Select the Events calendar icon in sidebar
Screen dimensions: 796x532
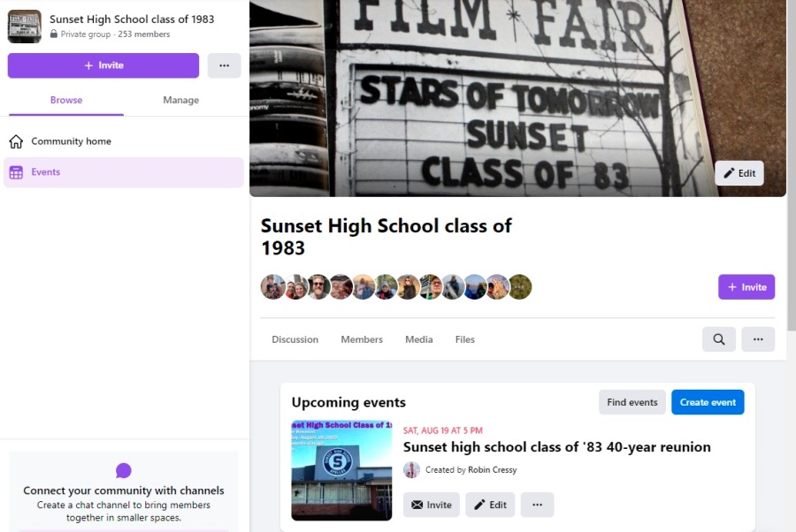(16, 172)
